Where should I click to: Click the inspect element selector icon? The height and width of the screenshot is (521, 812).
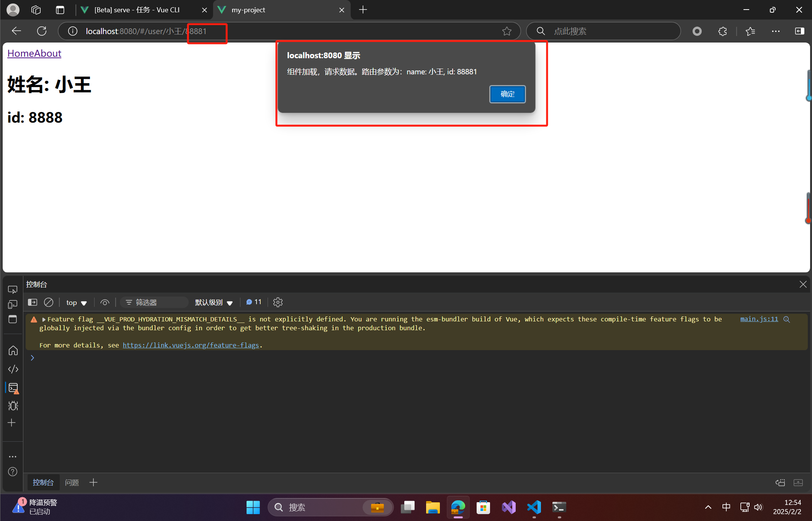(x=13, y=289)
